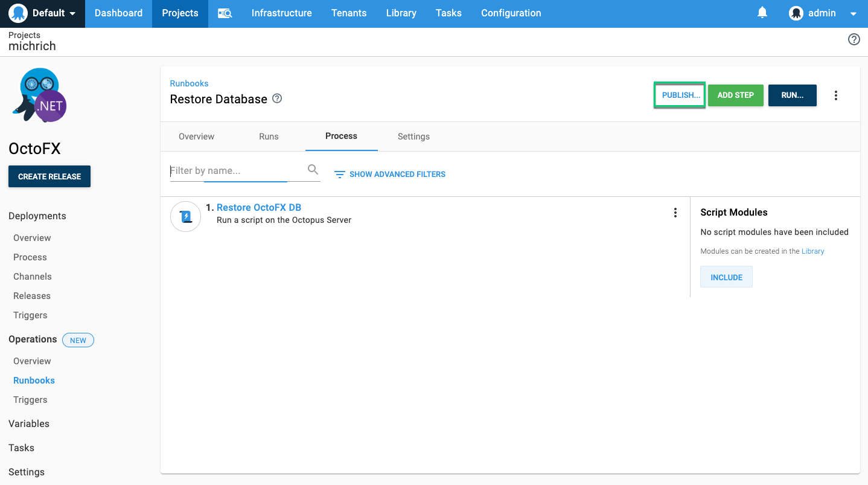Switch to the Runs tab
Image resolution: width=868 pixels, height=485 pixels.
[x=268, y=137]
